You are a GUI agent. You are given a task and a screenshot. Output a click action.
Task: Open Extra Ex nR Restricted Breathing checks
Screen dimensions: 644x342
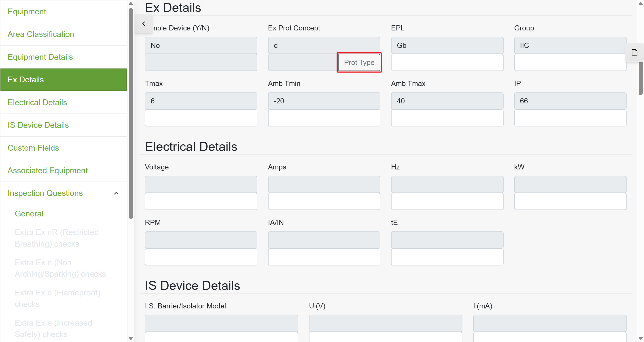tap(57, 238)
